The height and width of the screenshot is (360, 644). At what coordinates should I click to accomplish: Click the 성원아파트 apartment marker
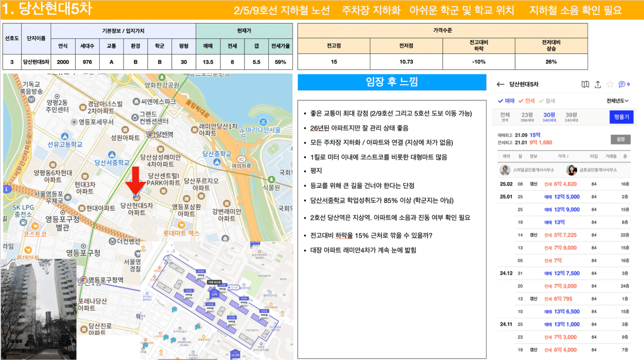pyautogui.click(x=125, y=129)
